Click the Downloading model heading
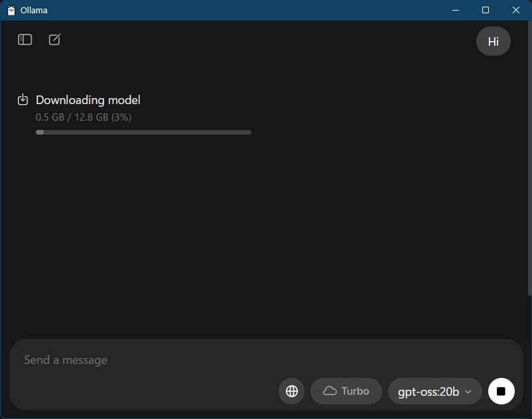 point(88,100)
